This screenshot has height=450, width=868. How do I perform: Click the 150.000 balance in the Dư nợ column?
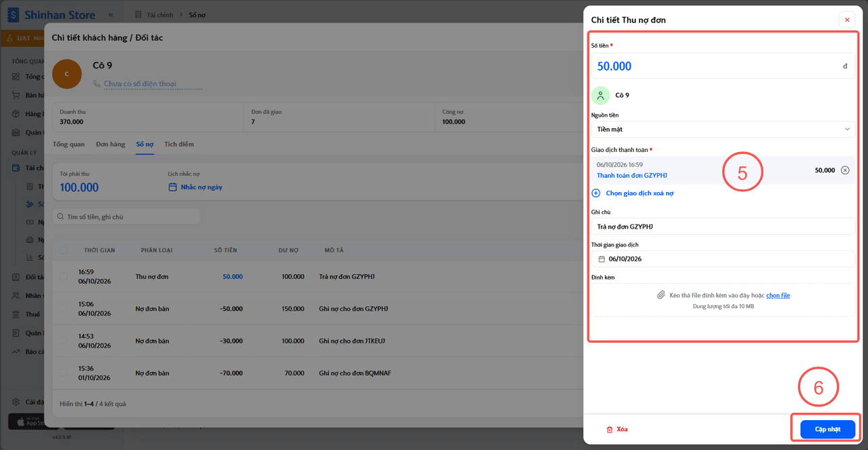pos(293,308)
